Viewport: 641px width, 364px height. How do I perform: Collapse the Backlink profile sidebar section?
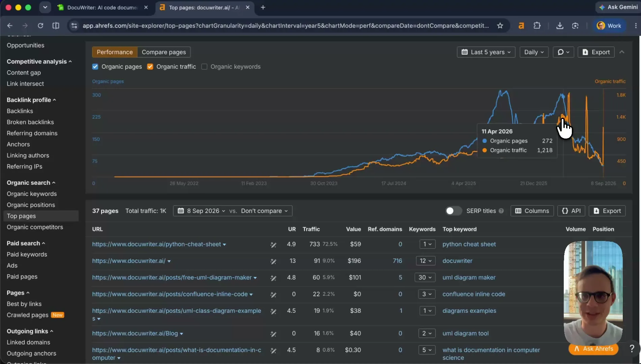click(x=31, y=100)
